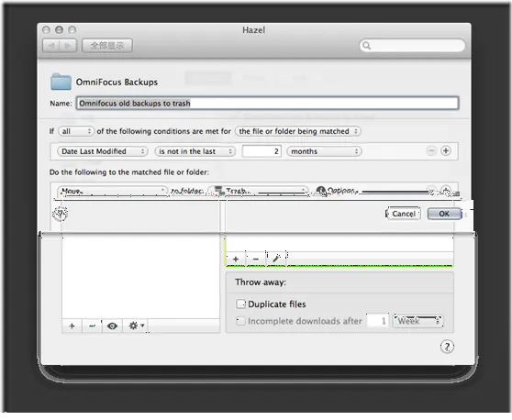Open the Trash destination folder dropdown
Screen dimensions: 512x420
tap(258, 191)
